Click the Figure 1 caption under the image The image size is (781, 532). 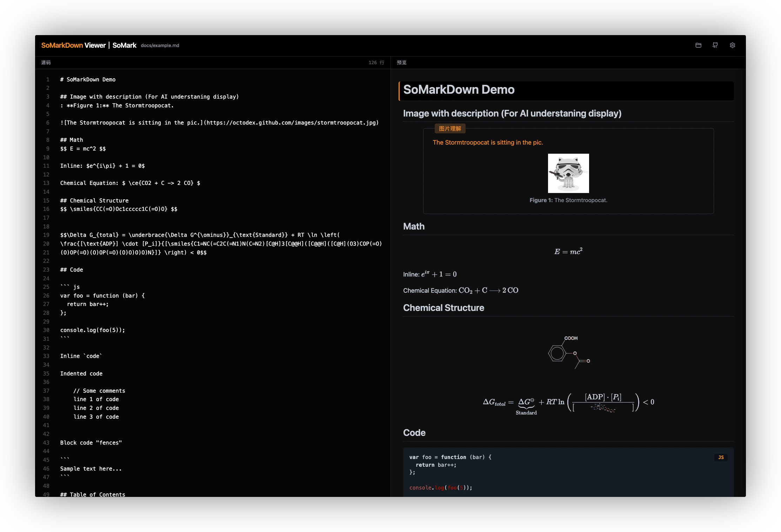pyautogui.click(x=568, y=200)
